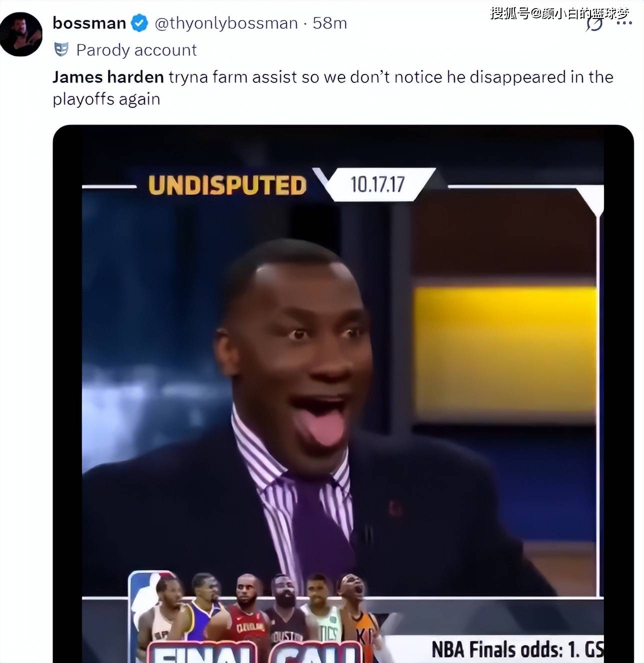The width and height of the screenshot is (644, 663).
Task: Open the bossman display name link
Action: [x=89, y=23]
